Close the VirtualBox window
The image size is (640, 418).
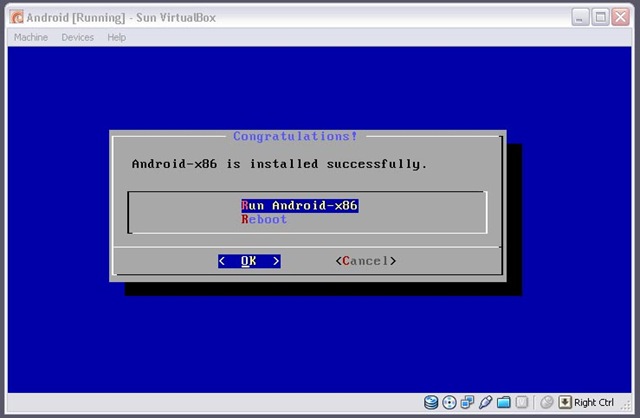pyautogui.click(x=621, y=17)
